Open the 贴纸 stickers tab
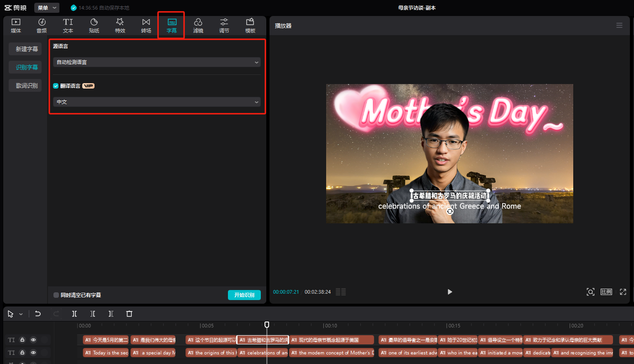This screenshot has height=364, width=634. (x=94, y=26)
